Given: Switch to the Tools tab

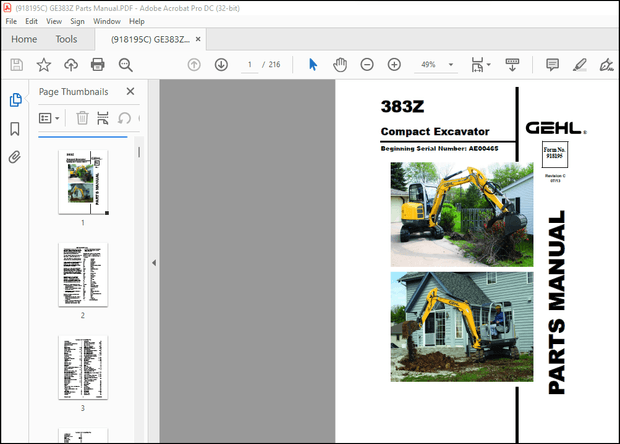Looking at the screenshot, I should pyautogui.click(x=66, y=39).
